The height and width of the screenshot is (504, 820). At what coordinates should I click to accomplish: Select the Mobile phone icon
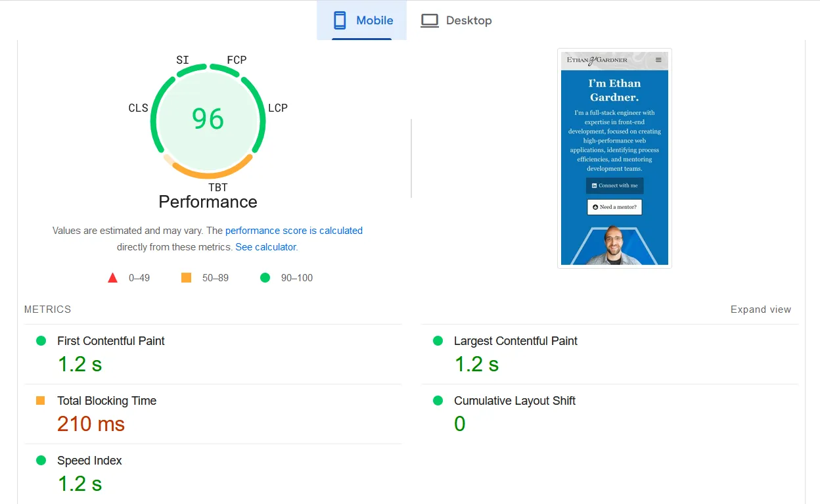(x=340, y=20)
